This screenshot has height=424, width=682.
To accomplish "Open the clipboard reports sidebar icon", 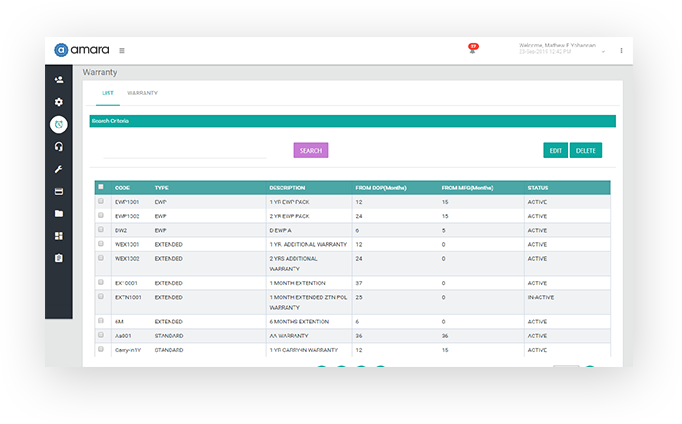I will pyautogui.click(x=59, y=258).
